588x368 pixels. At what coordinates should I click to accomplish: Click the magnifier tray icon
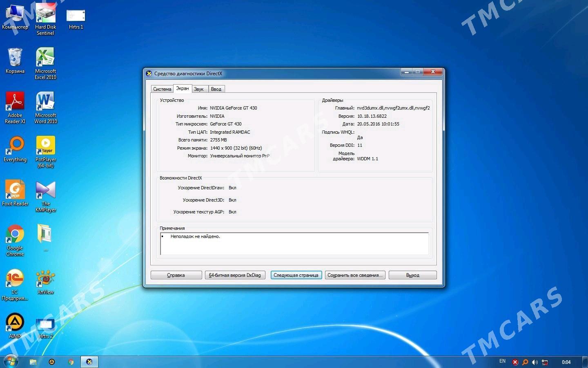tap(525, 362)
